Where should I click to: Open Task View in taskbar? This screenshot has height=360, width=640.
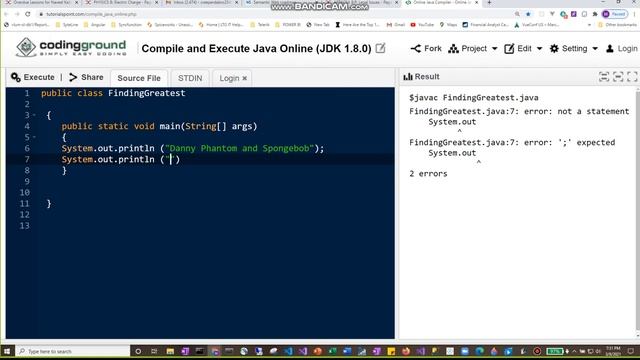pyautogui.click(x=154, y=351)
